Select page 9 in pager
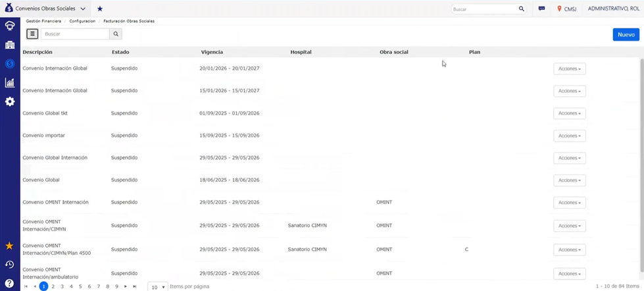The height and width of the screenshot is (291, 644). 116,286
